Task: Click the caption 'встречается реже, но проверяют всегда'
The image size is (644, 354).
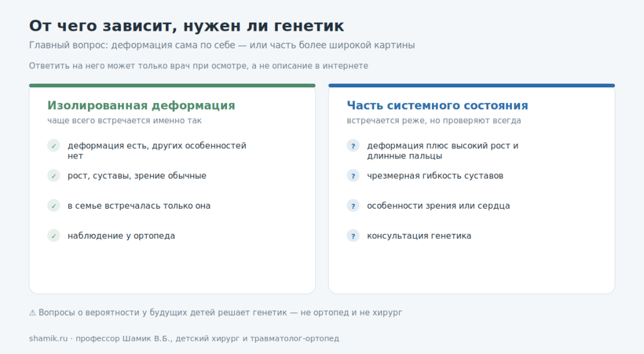Action: pyautogui.click(x=434, y=121)
